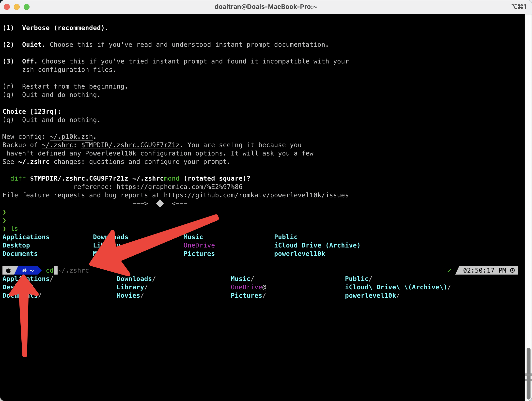Screen dimensions: 532x401
Task: Select iCloud\ Drive\ \(Archive\)/ completion entry
Action: (x=398, y=287)
